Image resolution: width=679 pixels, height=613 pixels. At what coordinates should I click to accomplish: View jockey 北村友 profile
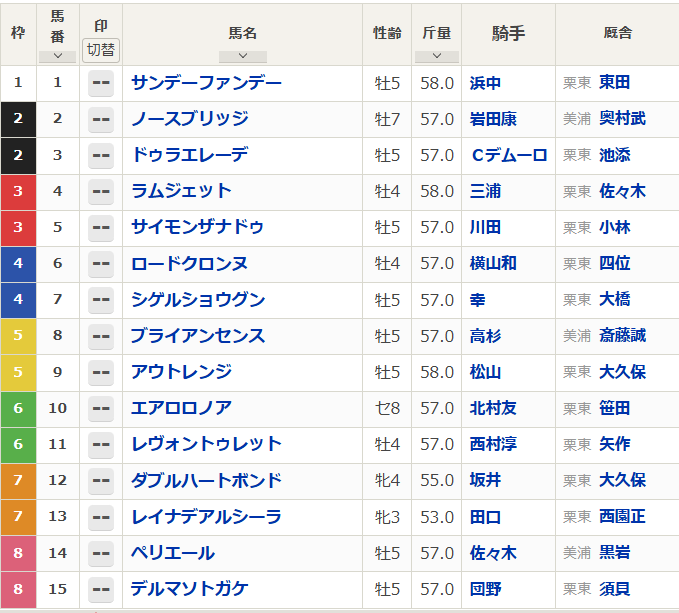[x=493, y=408]
